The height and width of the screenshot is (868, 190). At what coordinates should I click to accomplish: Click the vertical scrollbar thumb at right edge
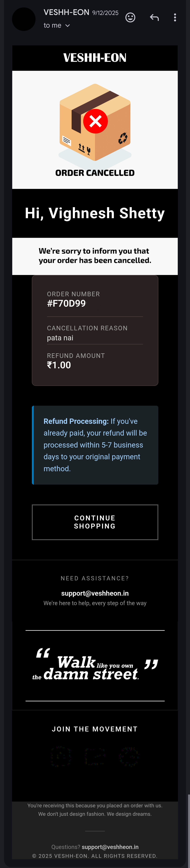pyautogui.click(x=189, y=825)
